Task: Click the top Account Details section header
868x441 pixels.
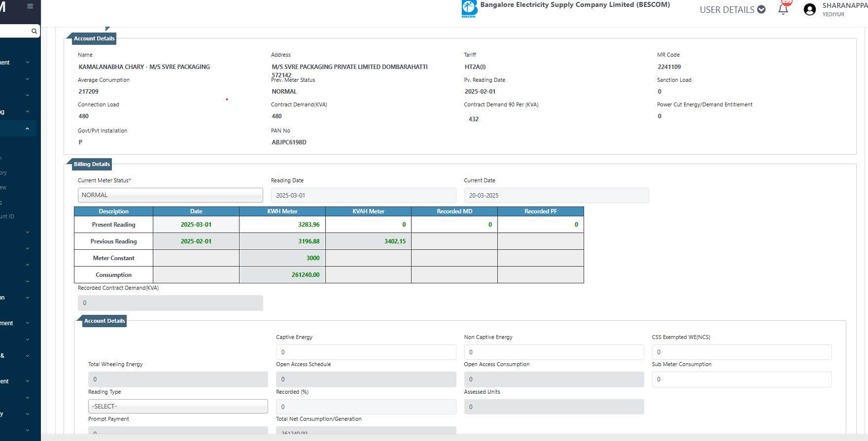Action: (x=94, y=38)
